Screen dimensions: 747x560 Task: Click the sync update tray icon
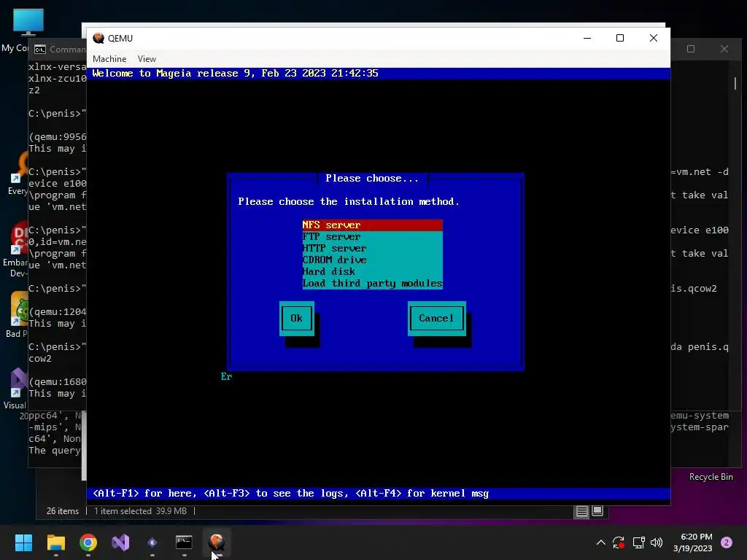[x=619, y=542]
